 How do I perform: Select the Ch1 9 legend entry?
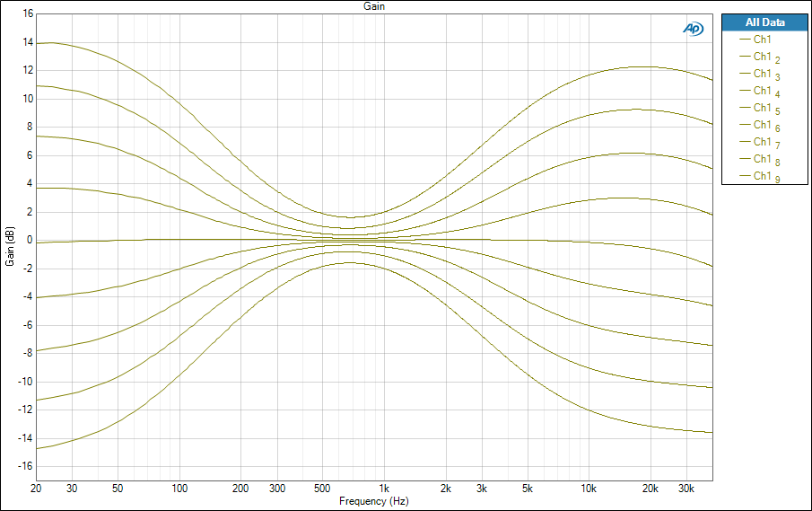[x=760, y=177]
